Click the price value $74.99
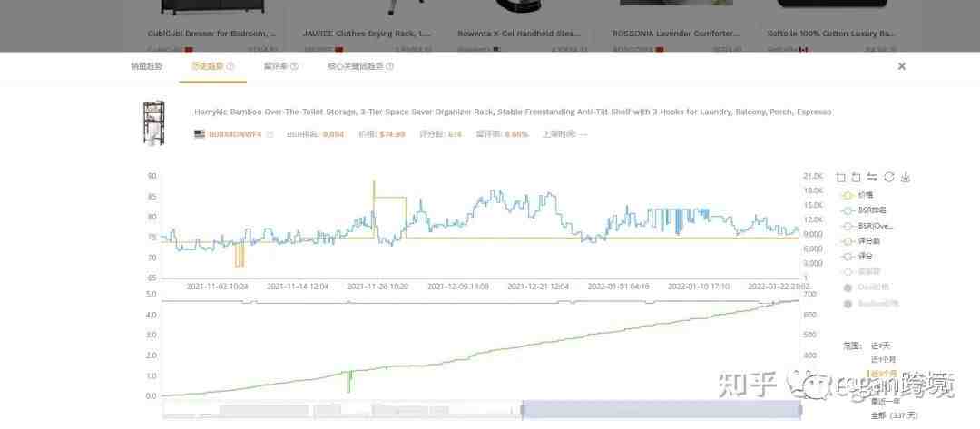 tap(392, 134)
